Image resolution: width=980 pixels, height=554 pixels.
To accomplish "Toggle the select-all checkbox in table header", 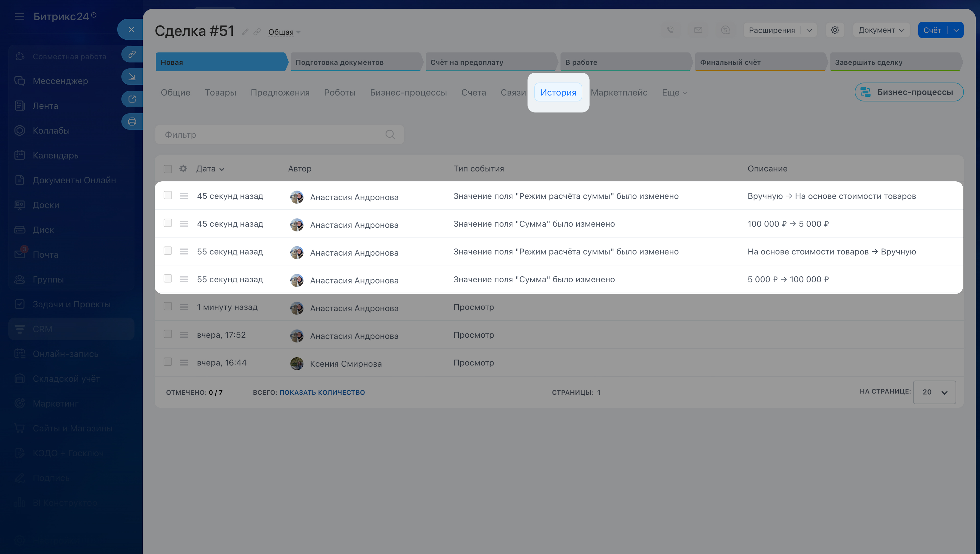I will pos(168,169).
